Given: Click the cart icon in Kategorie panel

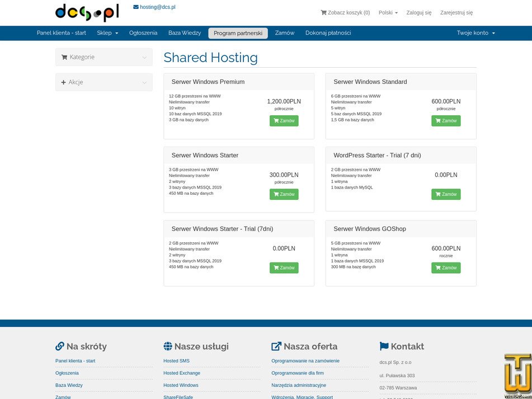Looking at the screenshot, I should [64, 57].
